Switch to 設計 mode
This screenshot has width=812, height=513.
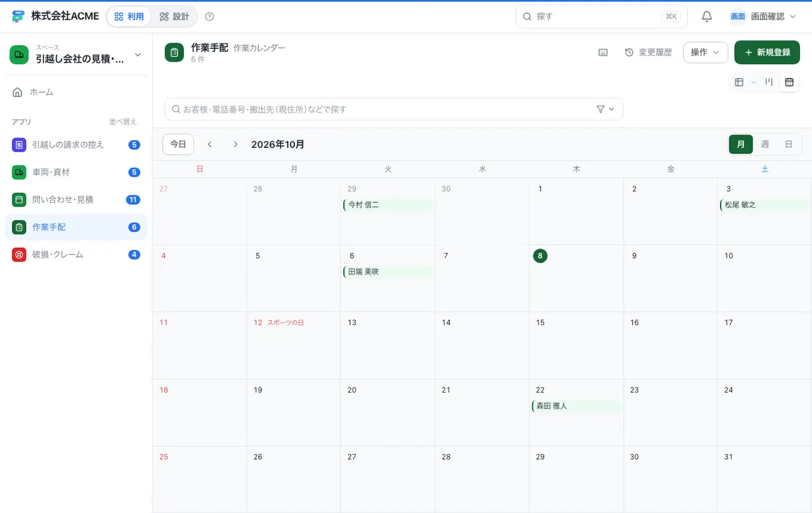pos(174,16)
